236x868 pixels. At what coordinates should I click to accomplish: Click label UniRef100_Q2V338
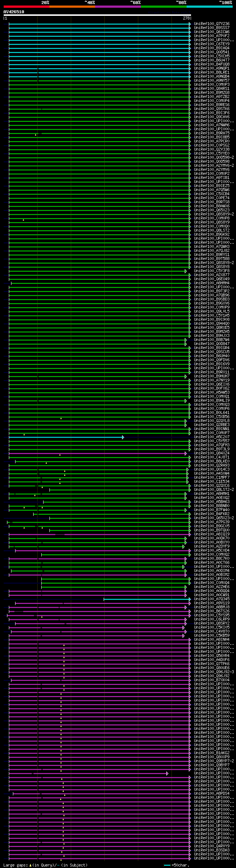click(212, 150)
